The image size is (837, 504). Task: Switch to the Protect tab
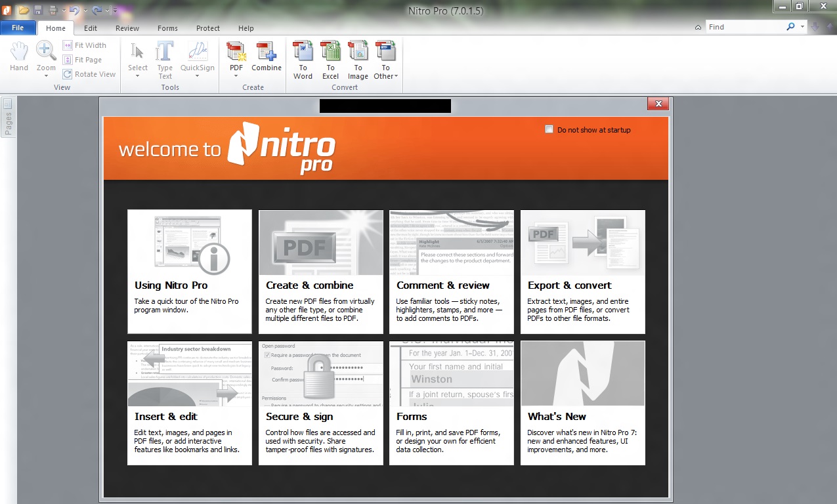point(208,28)
